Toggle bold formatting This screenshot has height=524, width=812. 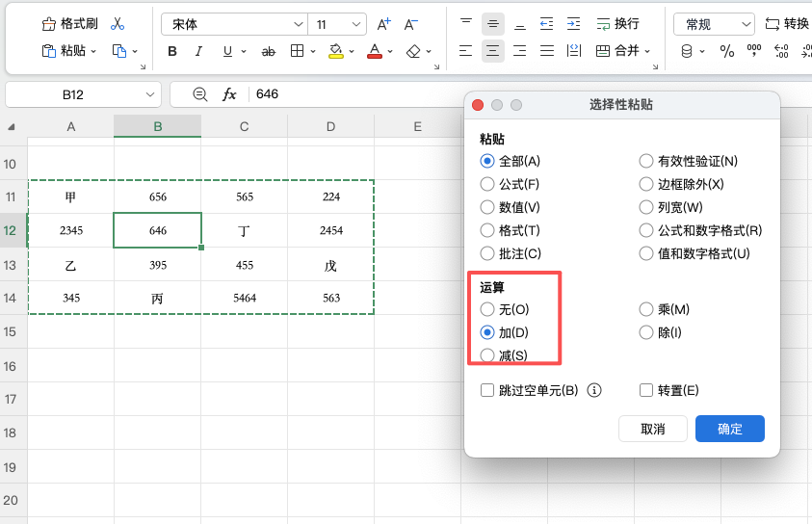[172, 51]
